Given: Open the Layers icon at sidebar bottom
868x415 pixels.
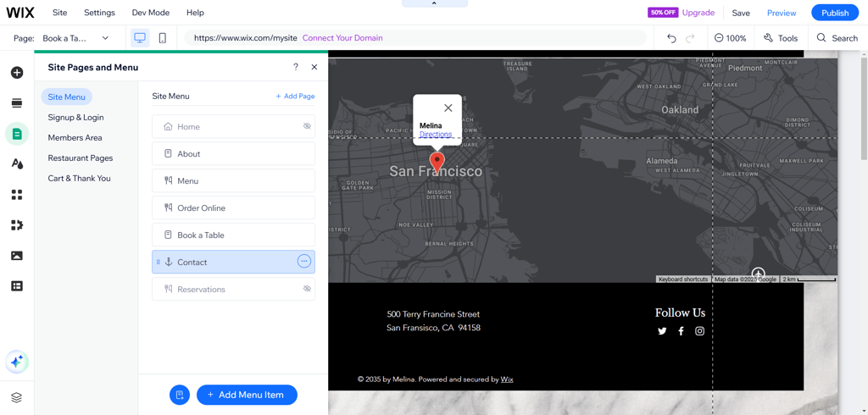Looking at the screenshot, I should 17,397.
